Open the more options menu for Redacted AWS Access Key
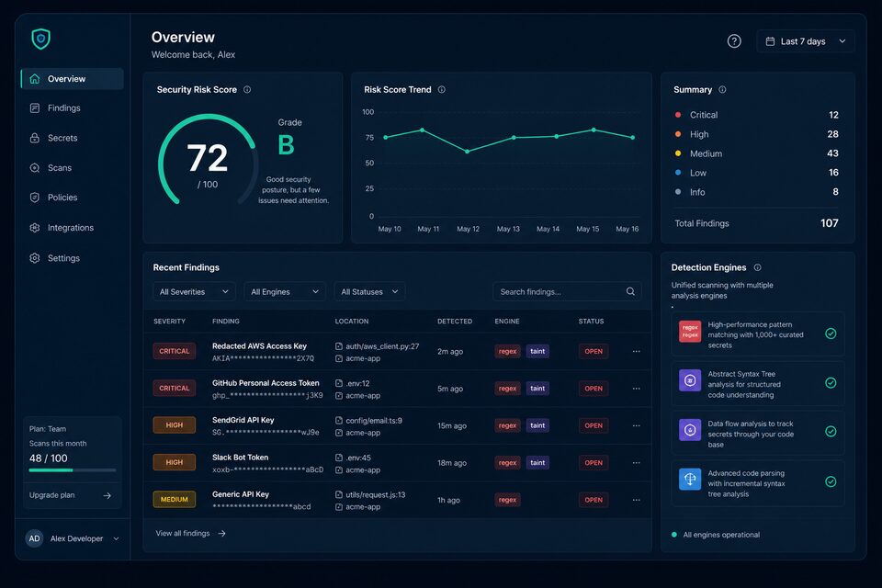The width and height of the screenshot is (882, 588). pos(636,351)
